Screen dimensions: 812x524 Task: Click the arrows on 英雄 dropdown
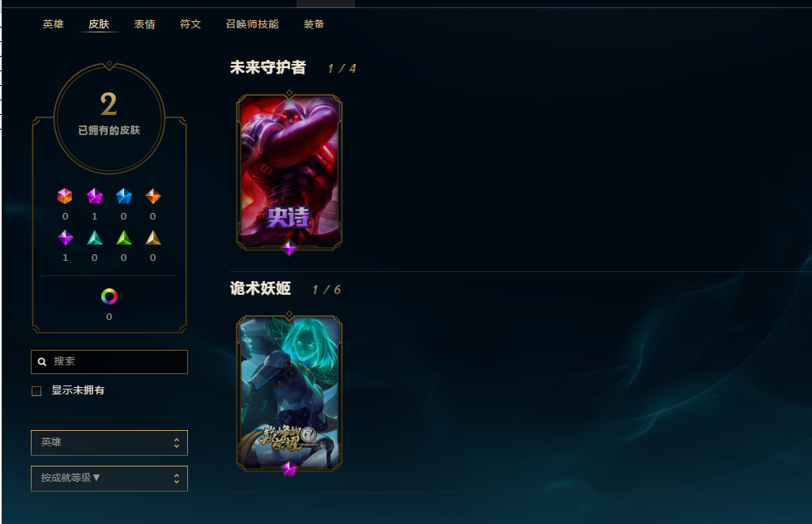[177, 443]
